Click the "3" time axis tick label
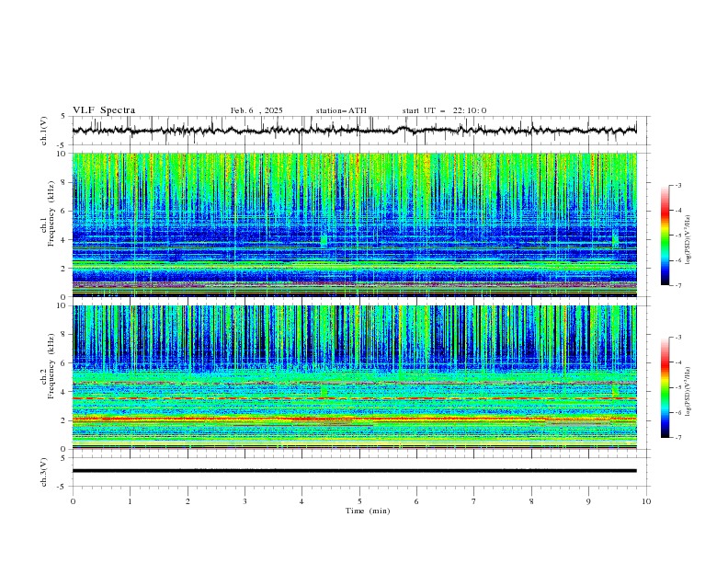This screenshot has height=563, width=728. tap(245, 501)
